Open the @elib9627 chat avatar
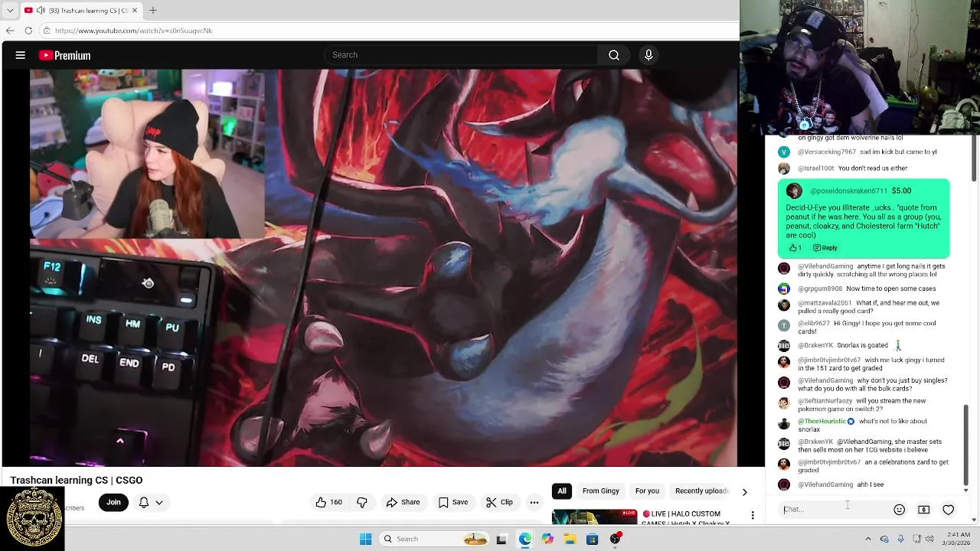The width and height of the screenshot is (980, 551). (784, 325)
